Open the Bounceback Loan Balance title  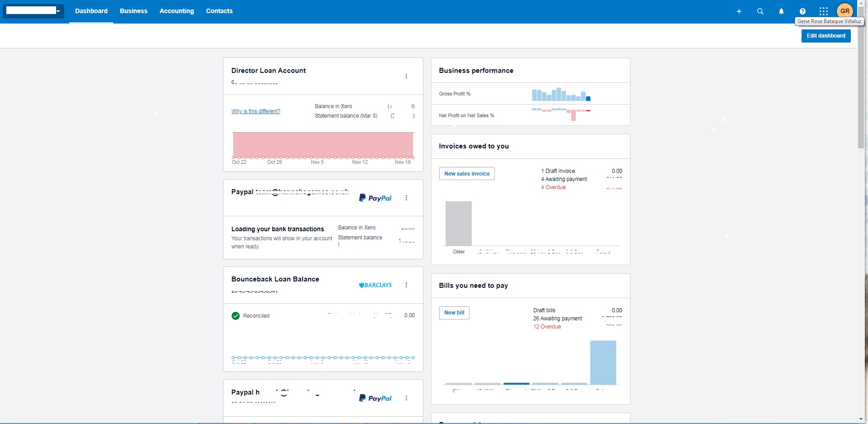[x=275, y=279]
